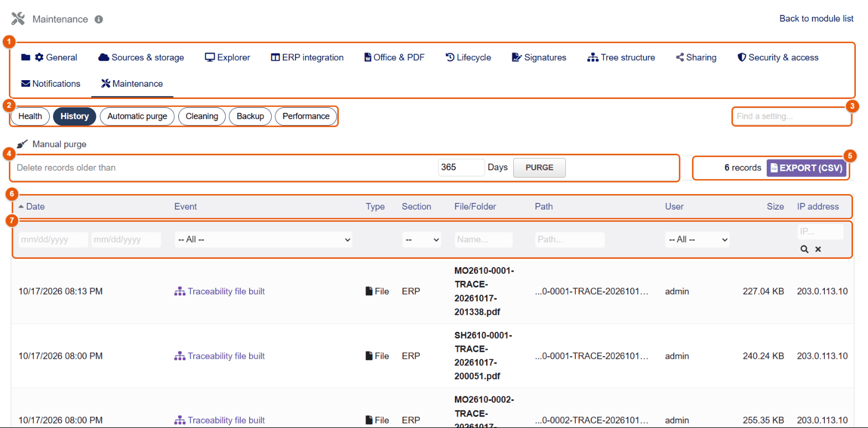This screenshot has height=428, width=868.
Task: Open the Notifications tab
Action: [51, 84]
